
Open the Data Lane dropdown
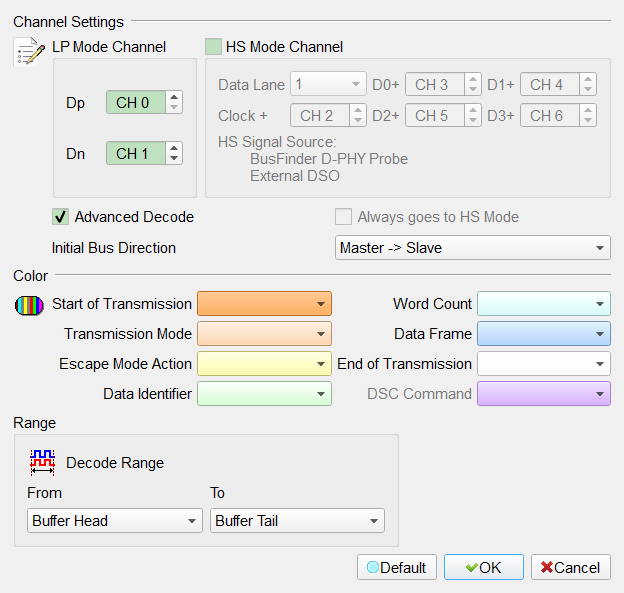tap(328, 84)
